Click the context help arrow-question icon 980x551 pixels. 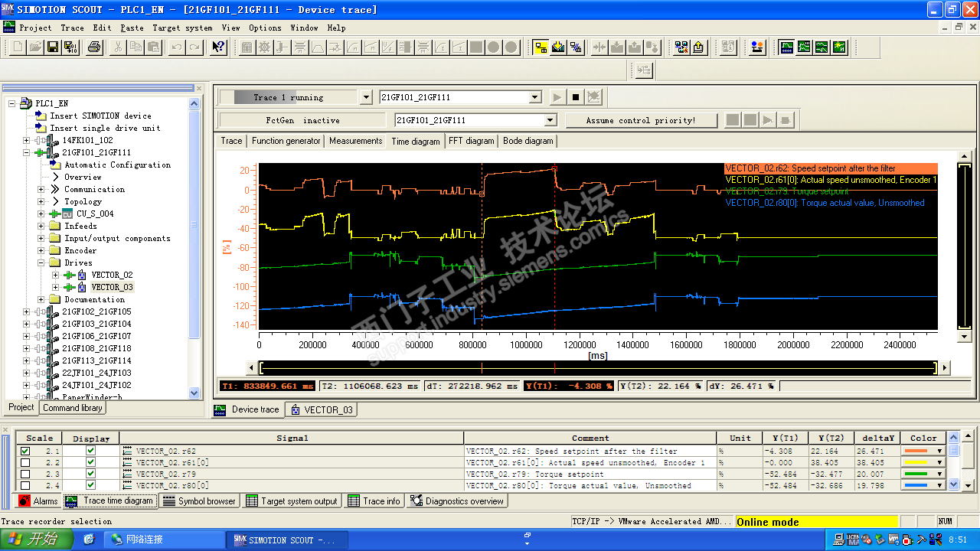tap(218, 47)
